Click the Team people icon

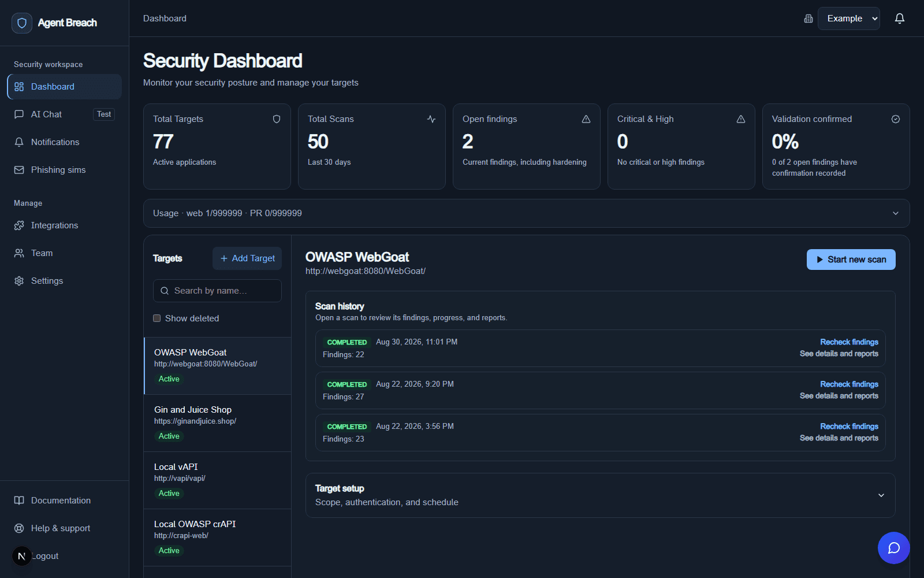coord(19,253)
